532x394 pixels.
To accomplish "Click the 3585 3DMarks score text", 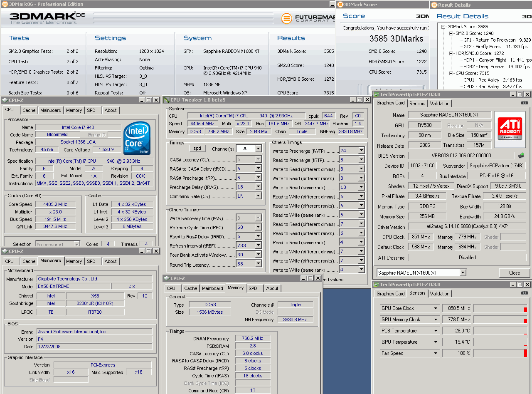I will tap(397, 39).
